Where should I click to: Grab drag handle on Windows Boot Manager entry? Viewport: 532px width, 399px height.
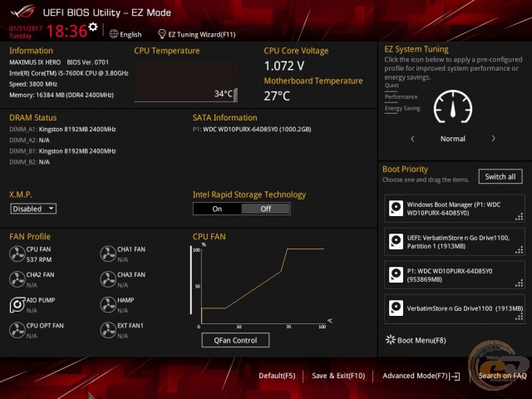(x=519, y=217)
